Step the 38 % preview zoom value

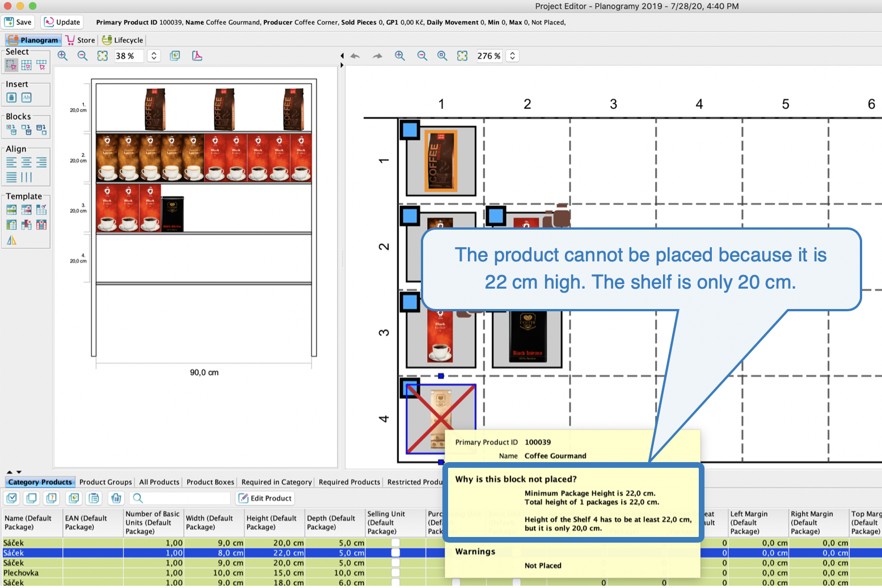click(154, 56)
